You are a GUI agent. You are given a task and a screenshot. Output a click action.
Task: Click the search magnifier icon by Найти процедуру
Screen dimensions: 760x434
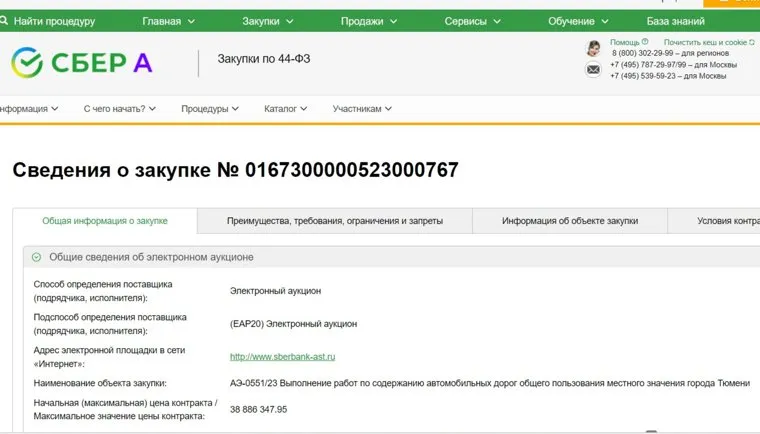pos(6,21)
